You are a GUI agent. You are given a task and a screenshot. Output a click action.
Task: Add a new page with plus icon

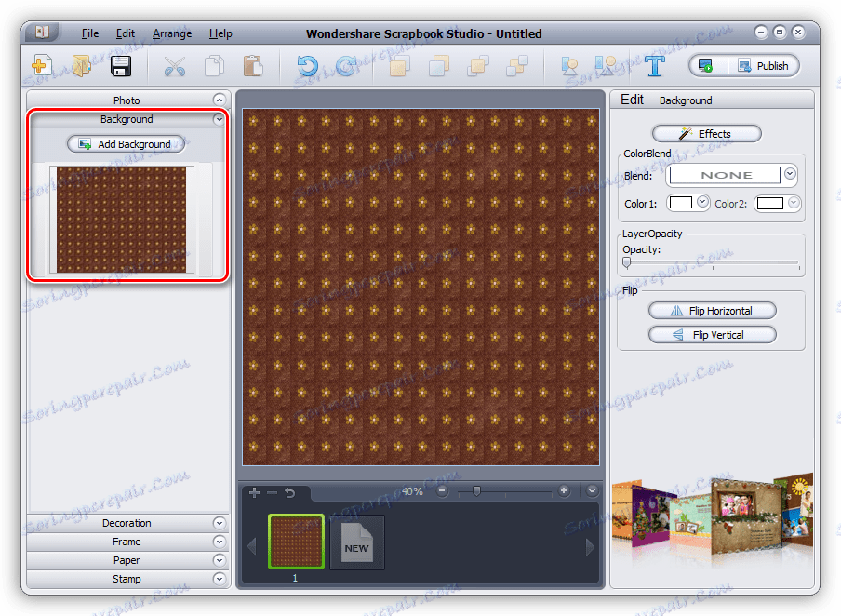254,492
